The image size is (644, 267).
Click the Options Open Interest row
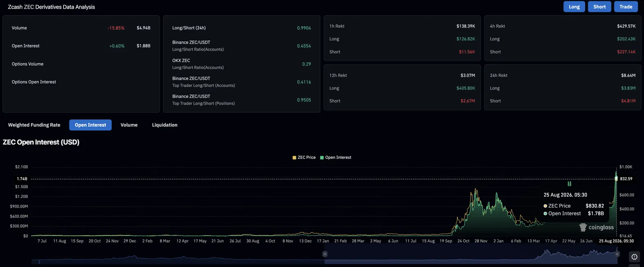coord(81,82)
